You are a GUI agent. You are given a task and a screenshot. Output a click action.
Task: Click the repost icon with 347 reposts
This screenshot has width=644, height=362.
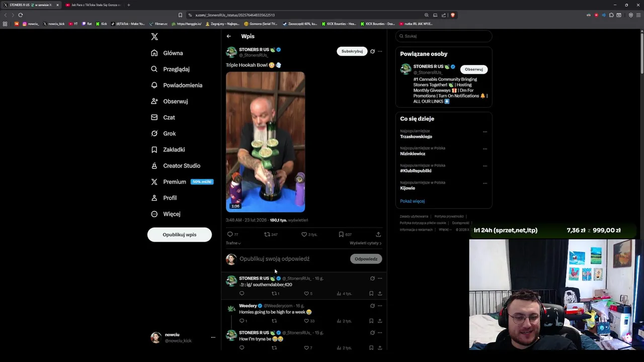click(x=267, y=234)
